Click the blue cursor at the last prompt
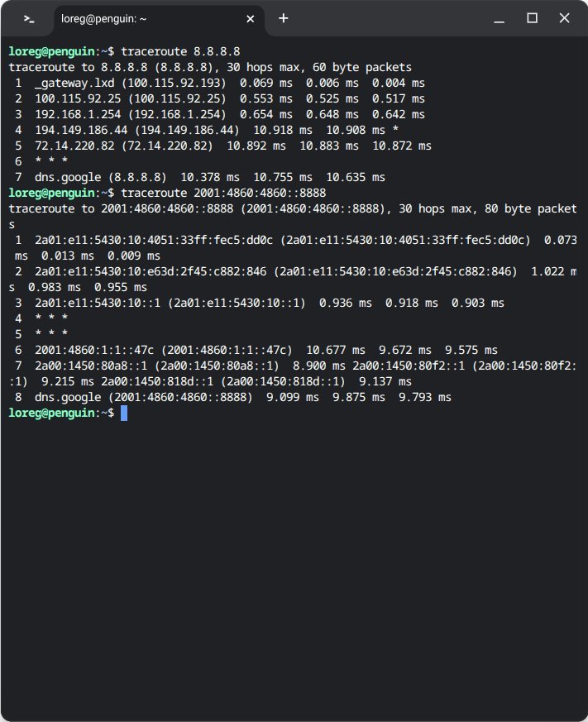 click(124, 413)
